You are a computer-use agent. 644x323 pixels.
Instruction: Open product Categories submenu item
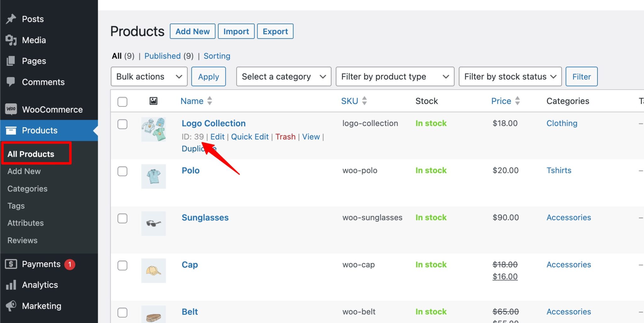tap(27, 189)
